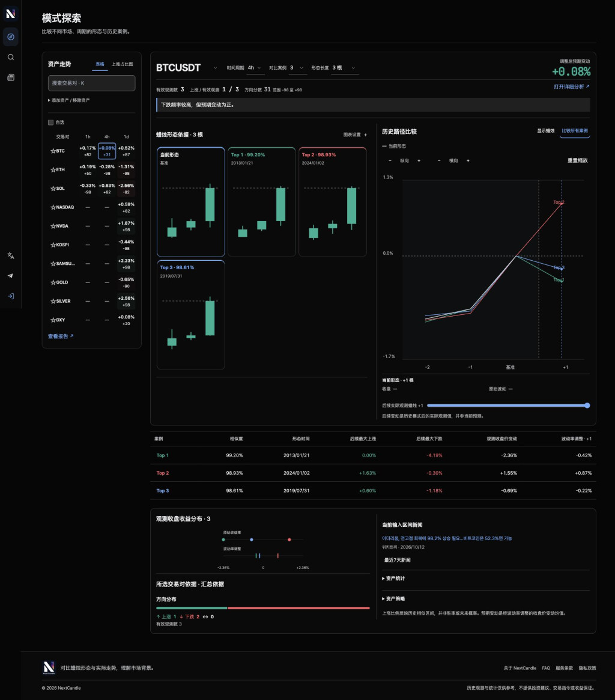This screenshot has width=615, height=700.
Task: Click the 搜索交易对 search field
Action: (91, 83)
